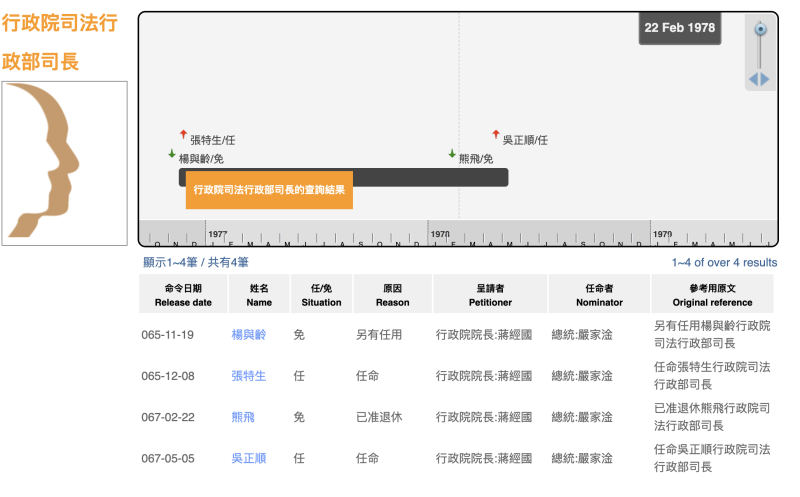This screenshot has height=497, width=800.
Task: Open the 楊與齡 name link in the table
Action: pos(249,335)
